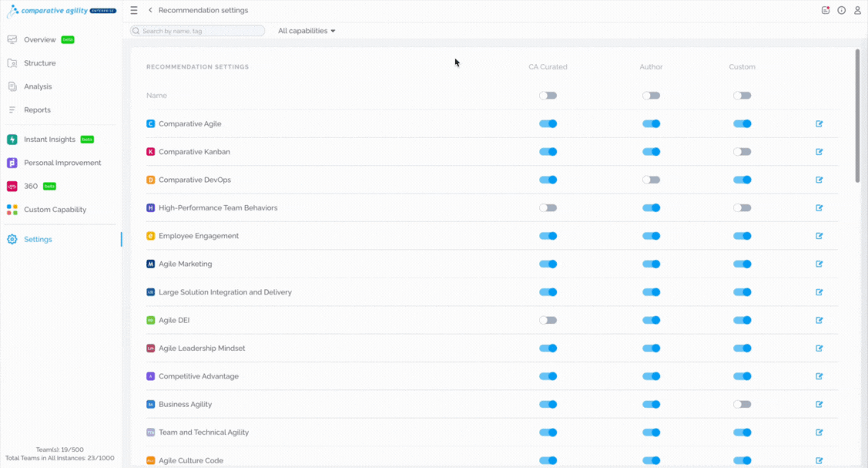Viewport: 868px width, 468px height.
Task: Click edit icon for Business Agility row
Action: pos(819,404)
